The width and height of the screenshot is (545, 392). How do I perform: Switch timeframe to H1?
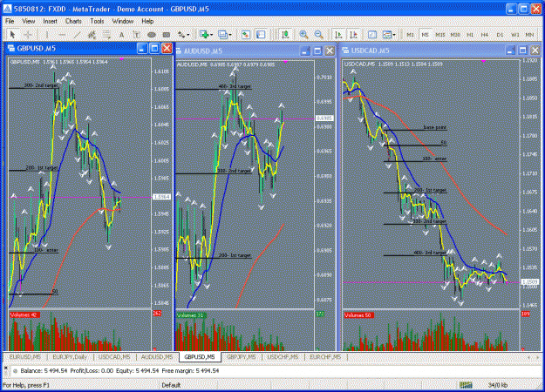[470, 35]
